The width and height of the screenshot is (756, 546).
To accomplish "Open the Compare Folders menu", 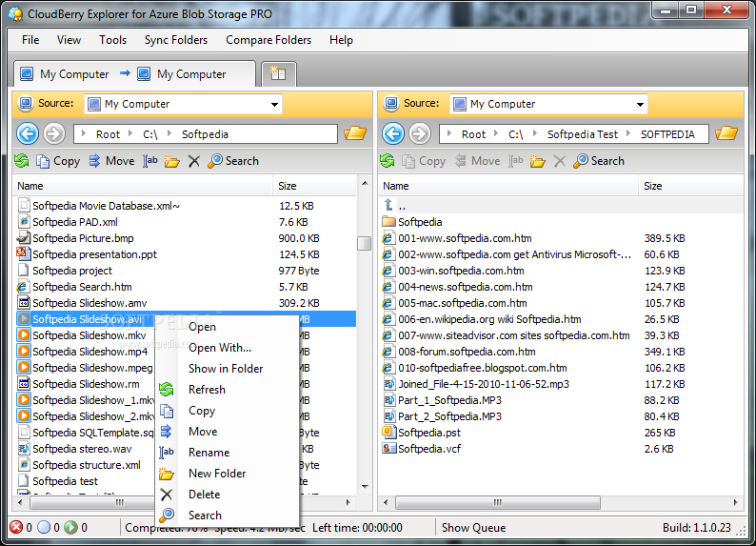I will click(x=269, y=40).
